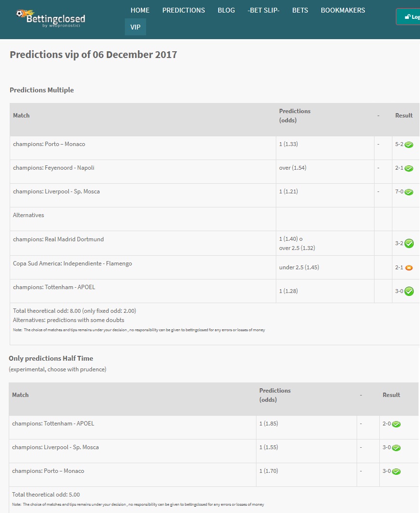Image resolution: width=420 pixels, height=513 pixels.
Task: Click green check beside Tottenham - APOEL 3-0
Action: click(409, 291)
